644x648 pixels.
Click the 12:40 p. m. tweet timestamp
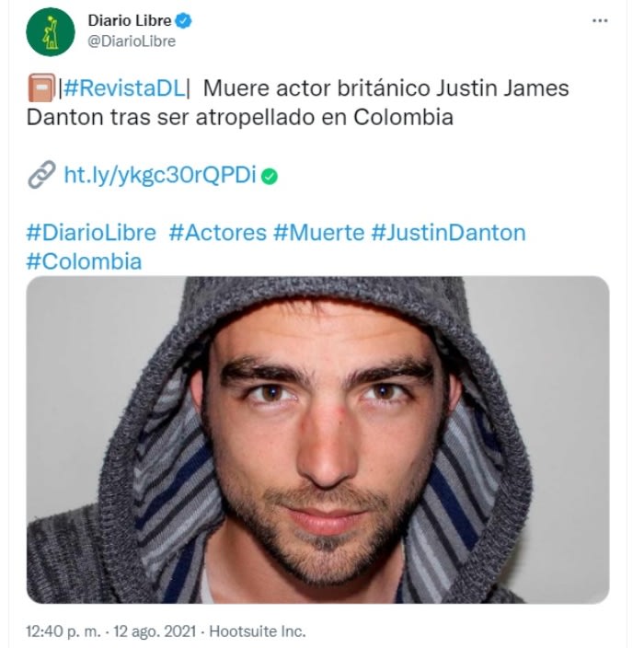(63, 631)
